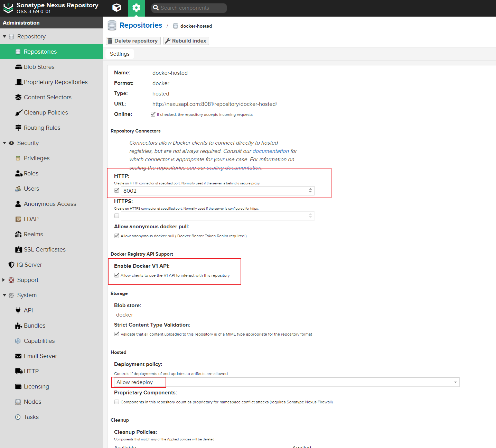Toggle the HTTP connector checkbox
Screen dimensions: 496x448
click(116, 190)
